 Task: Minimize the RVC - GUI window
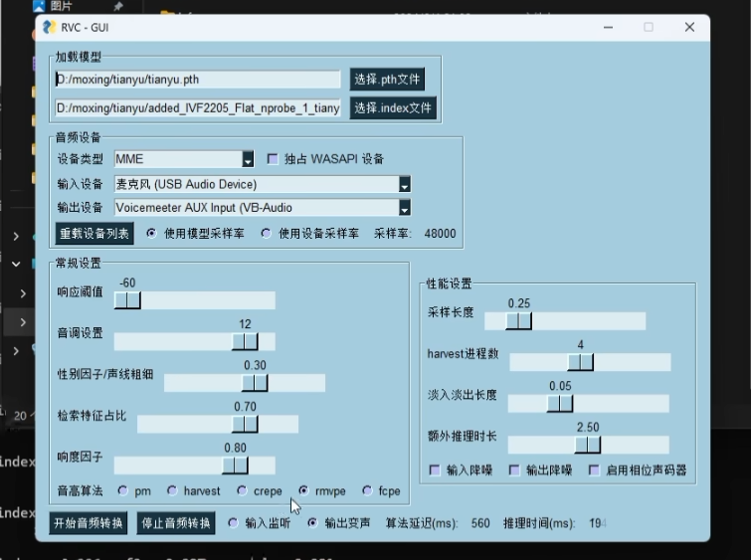pos(609,27)
